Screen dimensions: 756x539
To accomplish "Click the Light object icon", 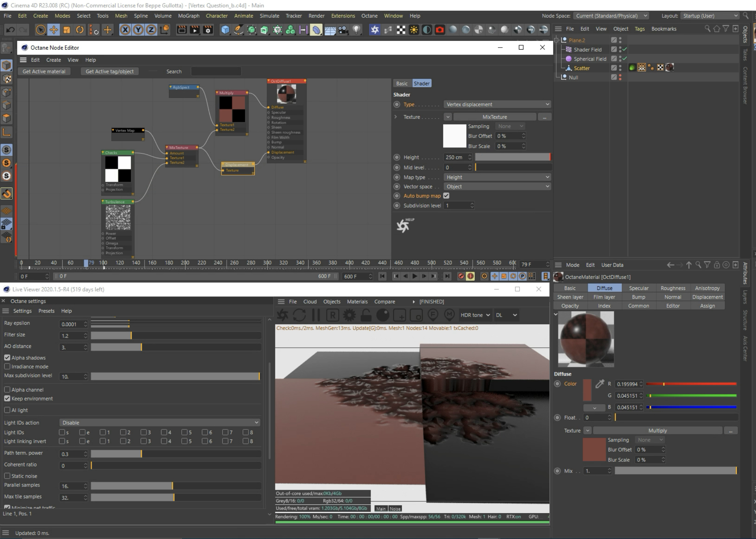I will tap(356, 30).
